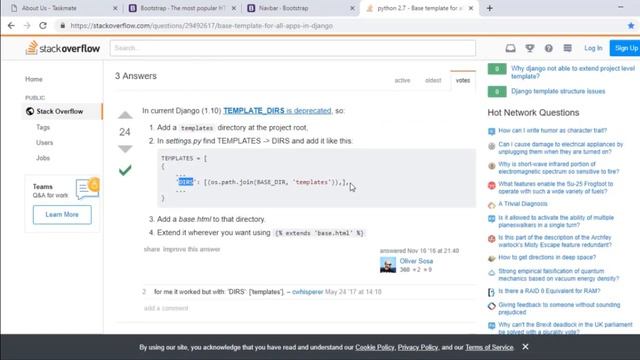Click the Teams chat bubble icon

(x=87, y=188)
